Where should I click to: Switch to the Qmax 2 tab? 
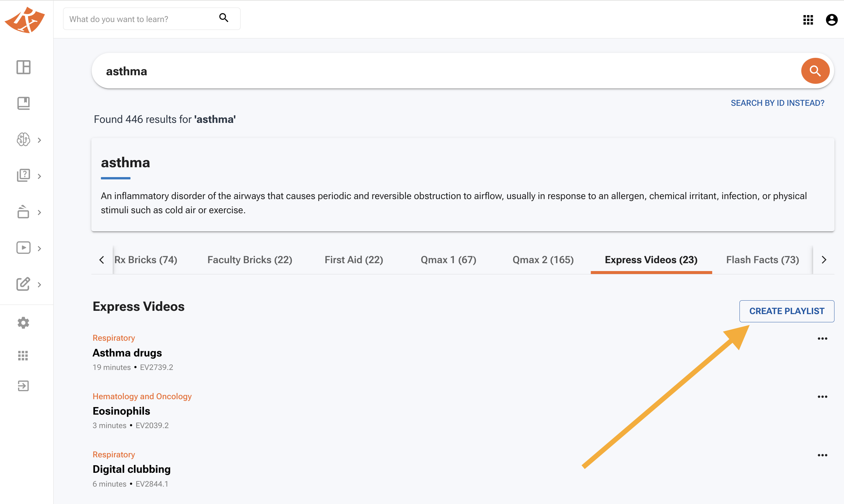point(542,260)
